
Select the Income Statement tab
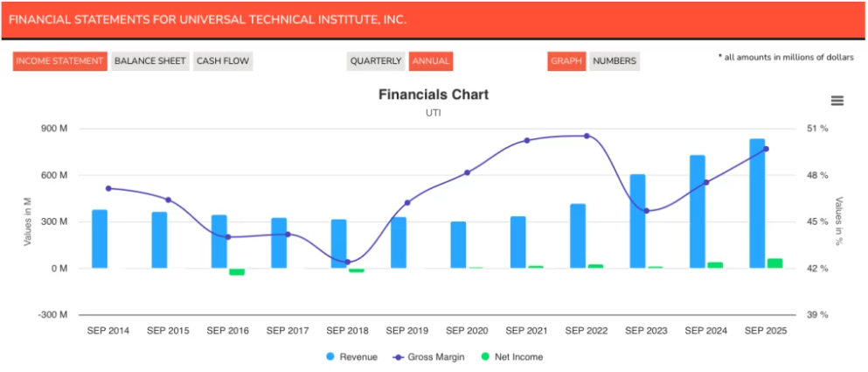coord(60,61)
